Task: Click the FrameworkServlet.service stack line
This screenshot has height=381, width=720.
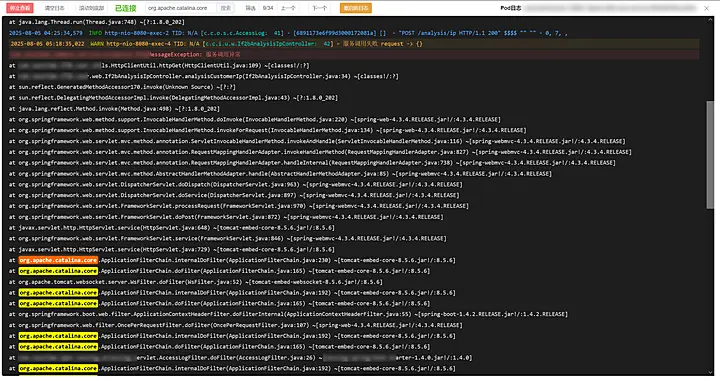Action: tap(228, 239)
